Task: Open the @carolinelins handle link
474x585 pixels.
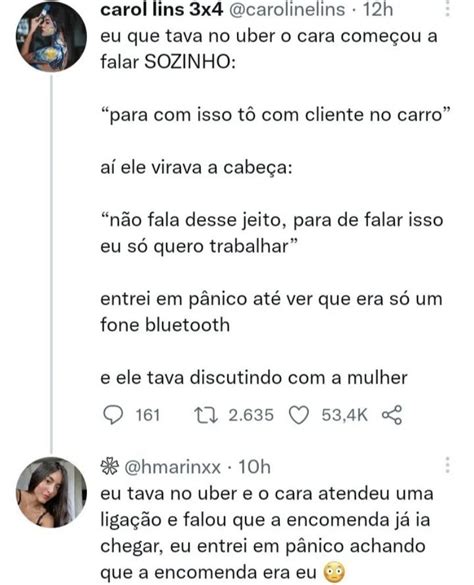Action: [286, 9]
